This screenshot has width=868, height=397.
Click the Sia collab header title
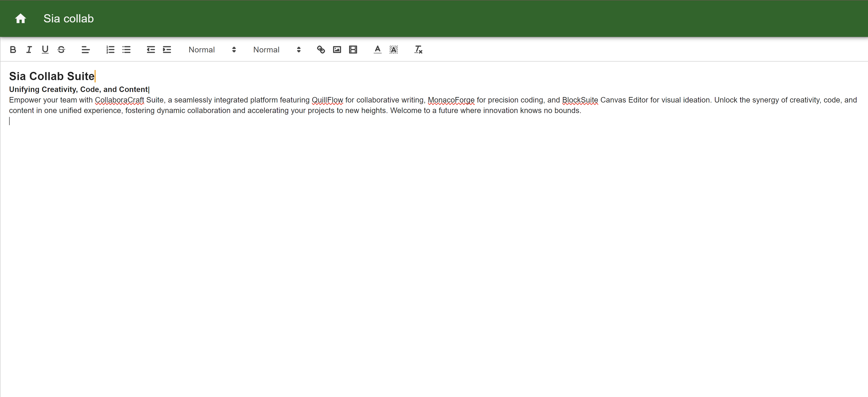(x=68, y=19)
